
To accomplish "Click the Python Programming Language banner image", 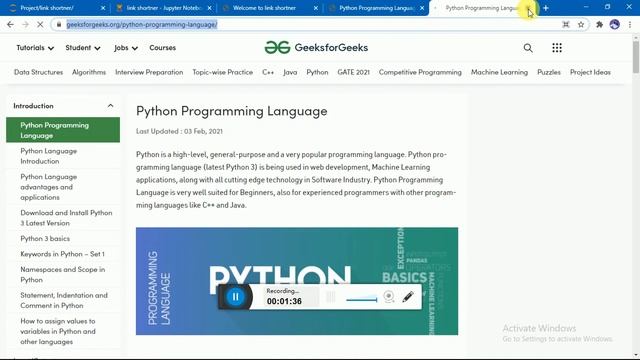I will pyautogui.click(x=297, y=281).
